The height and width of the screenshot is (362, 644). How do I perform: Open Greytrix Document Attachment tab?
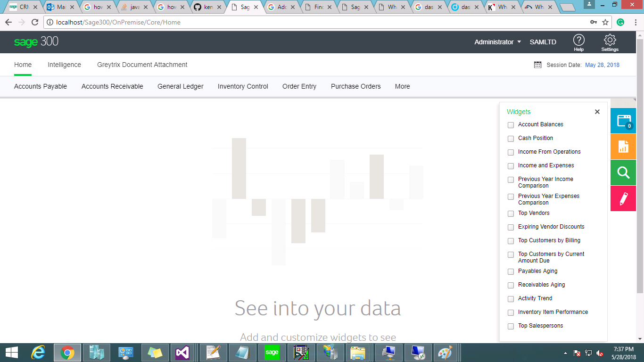pyautogui.click(x=142, y=65)
